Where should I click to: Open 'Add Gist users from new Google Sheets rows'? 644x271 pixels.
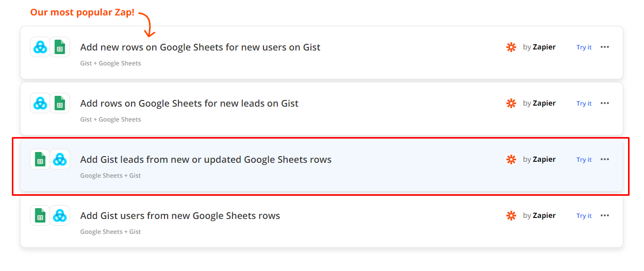180,216
